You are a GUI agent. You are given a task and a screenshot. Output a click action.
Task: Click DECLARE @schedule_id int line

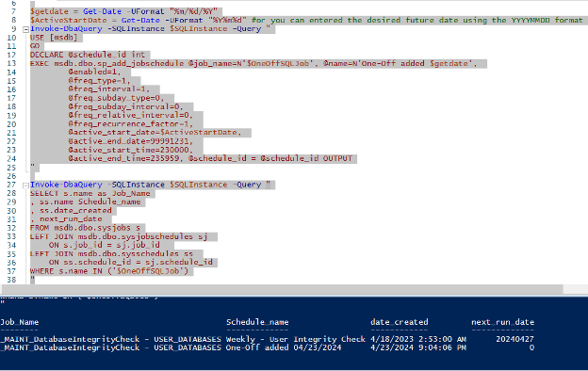[x=88, y=55]
